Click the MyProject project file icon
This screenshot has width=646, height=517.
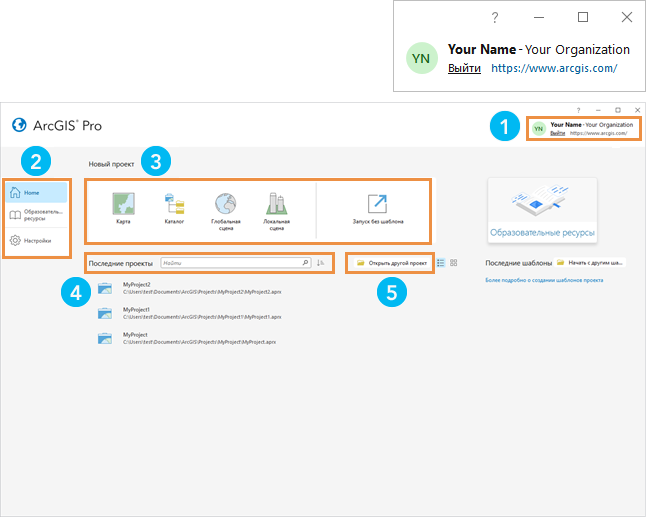[105, 338]
